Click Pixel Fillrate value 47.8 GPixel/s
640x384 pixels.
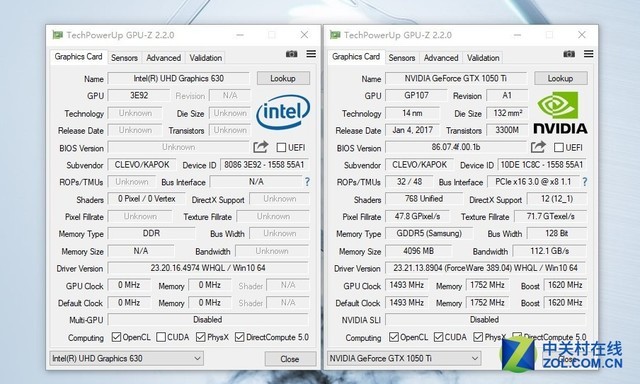tap(418, 216)
